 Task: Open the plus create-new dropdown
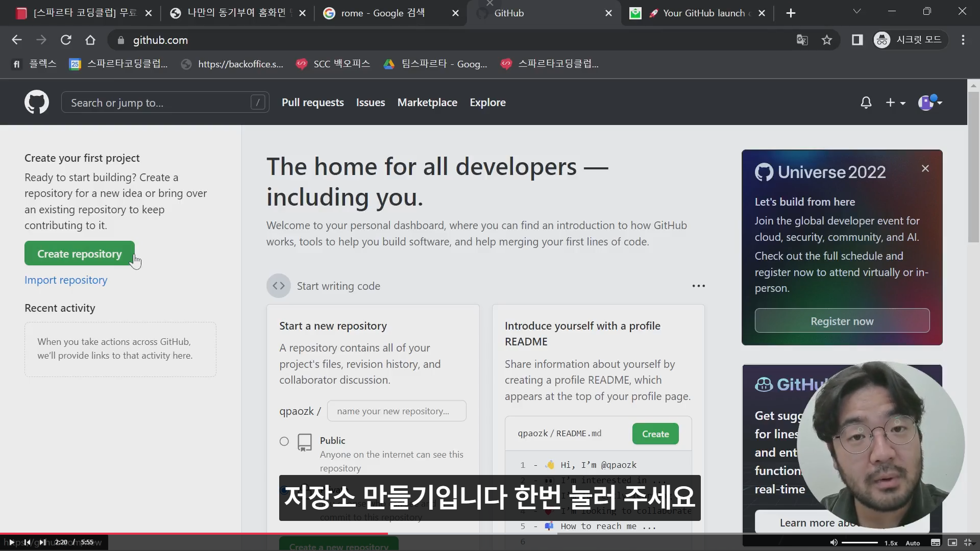(x=895, y=103)
